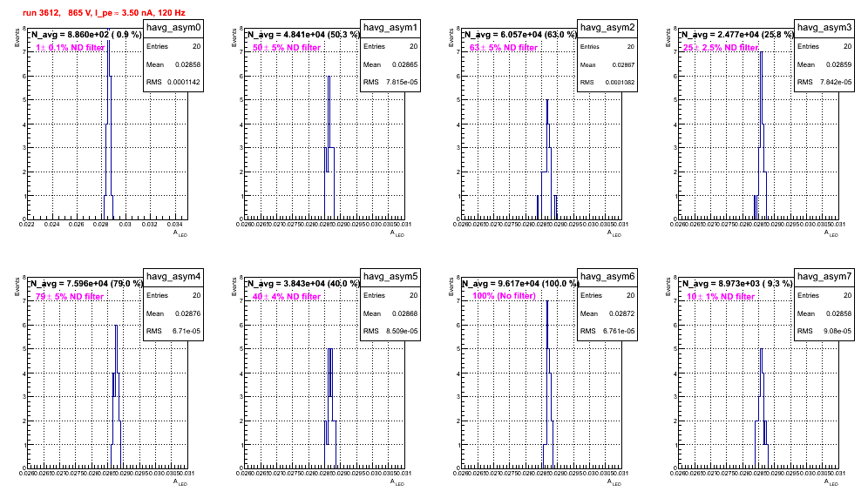The height and width of the screenshot is (498, 868).
Task: Click the 0.022 x-axis tick label in havg_asym0 plot
Action: pos(26,225)
